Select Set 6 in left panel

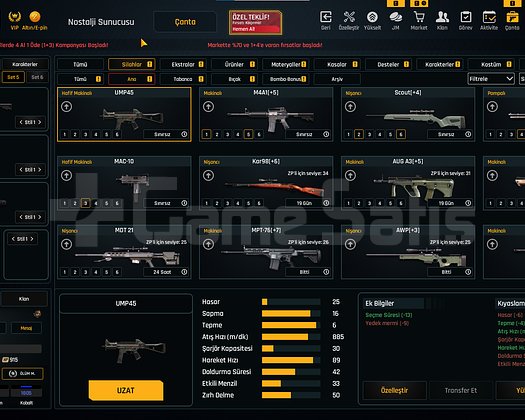pyautogui.click(x=37, y=77)
